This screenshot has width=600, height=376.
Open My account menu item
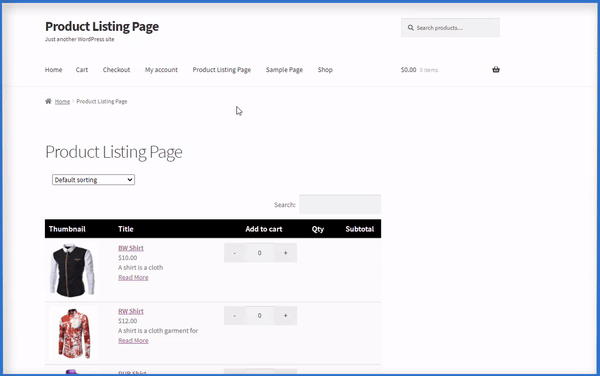pyautogui.click(x=161, y=70)
